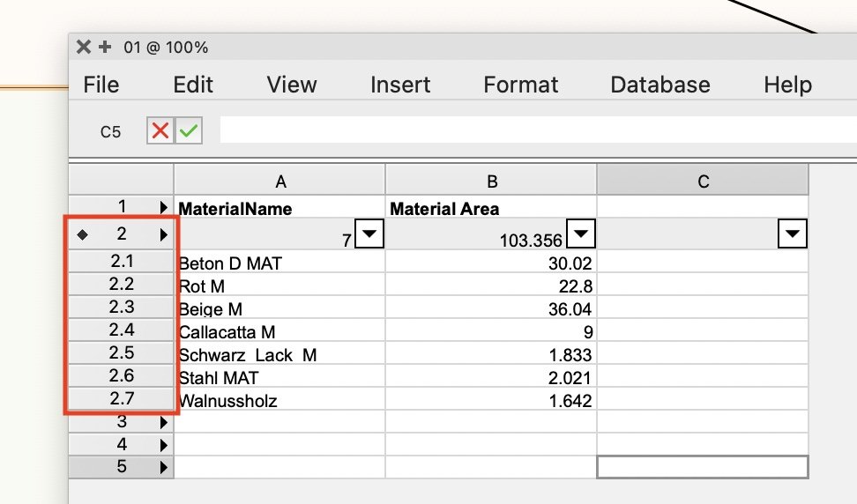Click the row 3 arrow icon

click(x=164, y=423)
